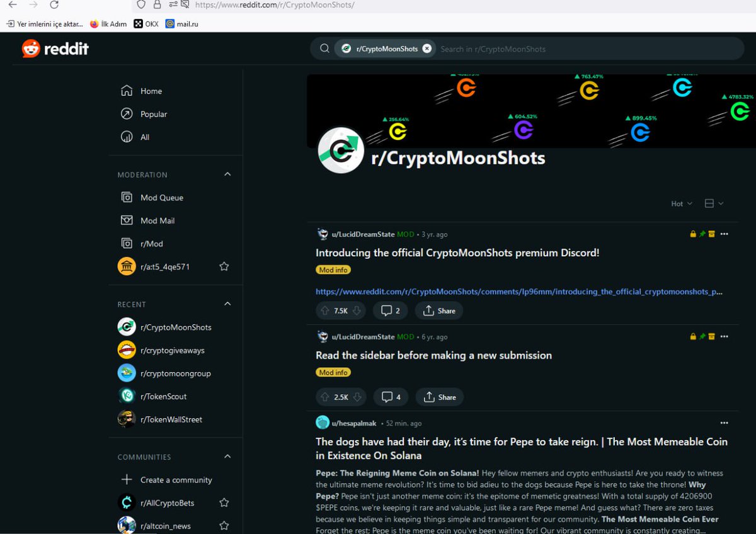Screen dimensions: 756x534
Task: Open the Pepe to take reign post
Action: [522, 448]
